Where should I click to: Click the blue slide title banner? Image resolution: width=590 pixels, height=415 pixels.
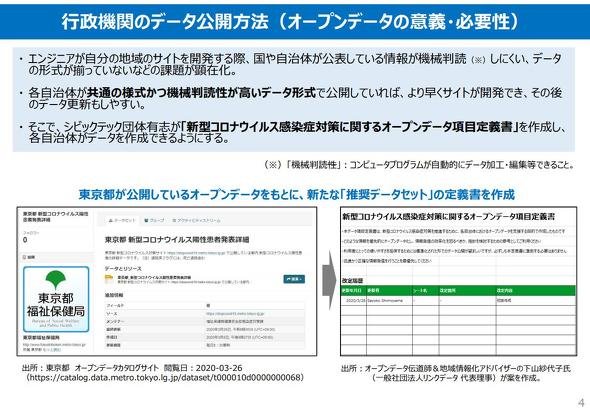(x=295, y=21)
